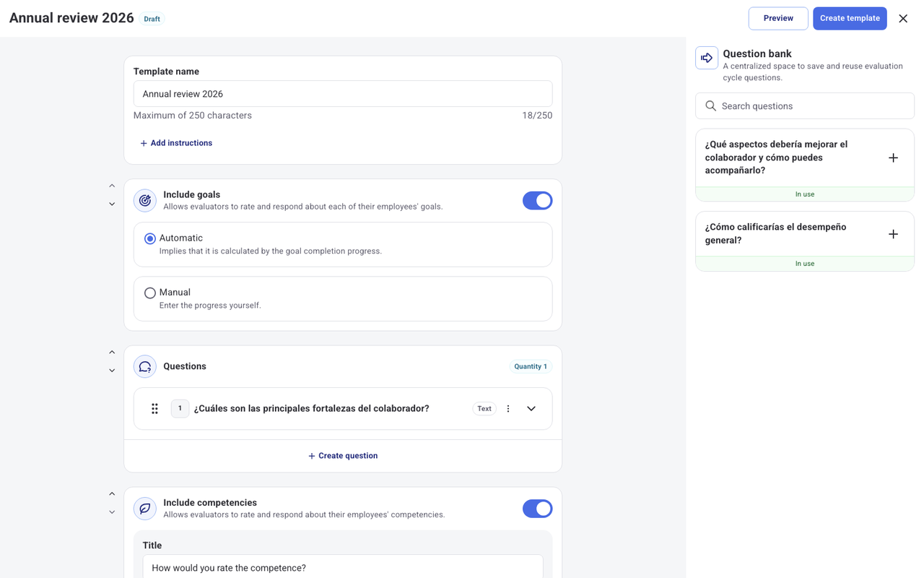Choose the Automatic goal calculation option
924x578 pixels.
pos(149,238)
